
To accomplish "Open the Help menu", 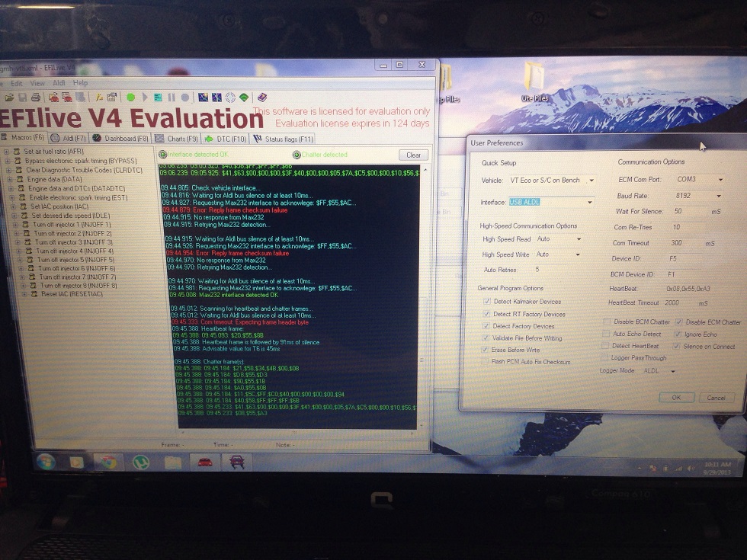I will coord(80,83).
